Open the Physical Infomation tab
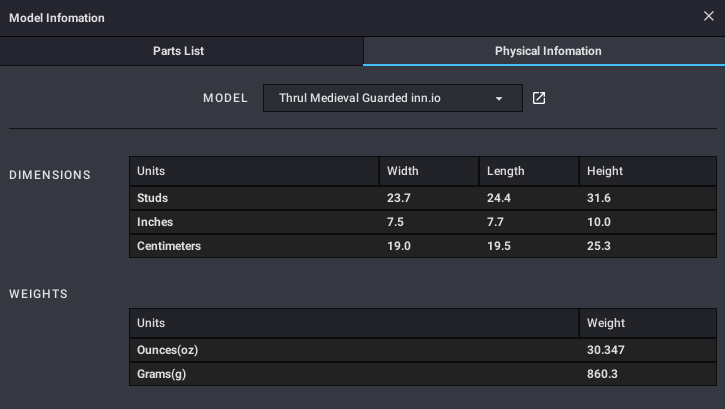This screenshot has height=409, width=725. click(548, 51)
